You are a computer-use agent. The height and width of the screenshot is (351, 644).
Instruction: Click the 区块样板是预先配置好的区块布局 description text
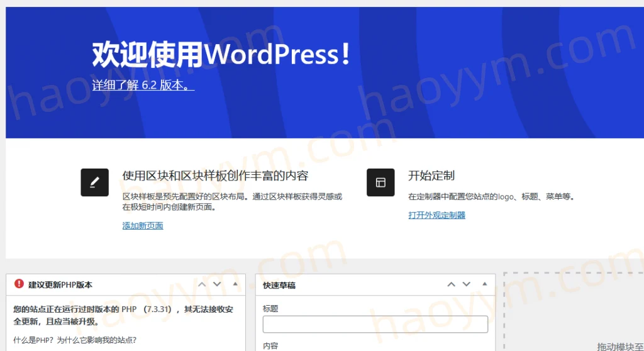pos(232,202)
